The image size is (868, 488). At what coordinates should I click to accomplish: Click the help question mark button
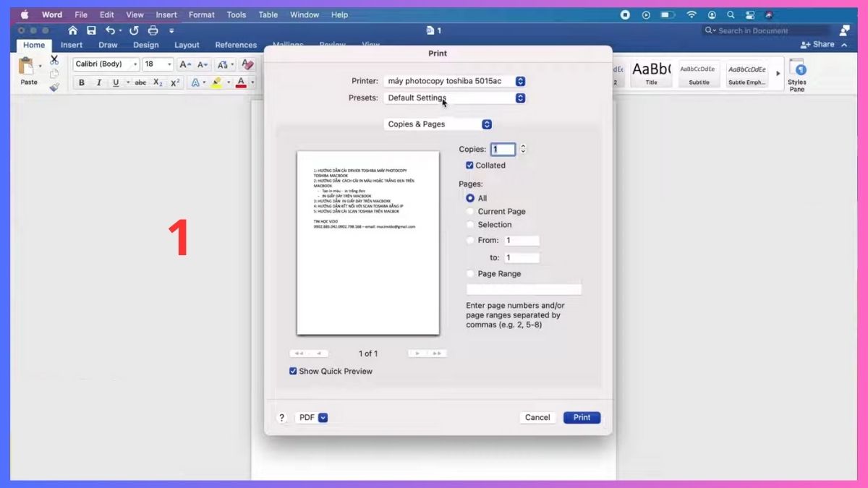(282, 417)
